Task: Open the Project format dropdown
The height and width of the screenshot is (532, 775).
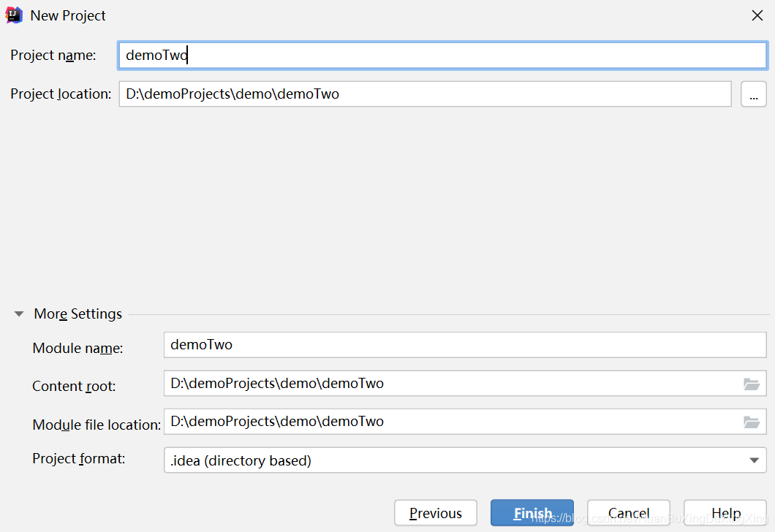Action: 465,460
